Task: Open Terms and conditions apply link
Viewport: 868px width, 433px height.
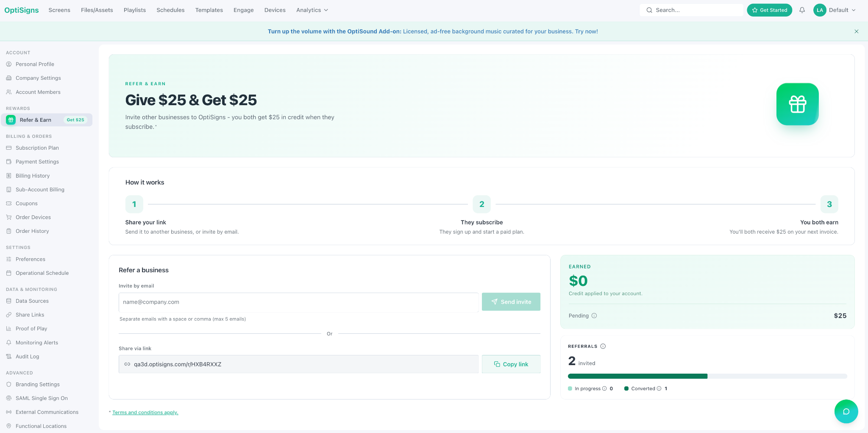Action: point(145,413)
